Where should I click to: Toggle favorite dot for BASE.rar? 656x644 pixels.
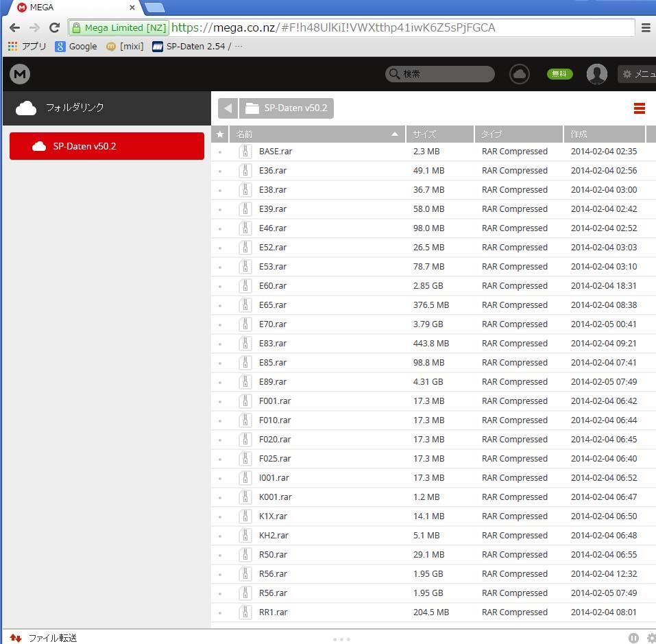(220, 152)
